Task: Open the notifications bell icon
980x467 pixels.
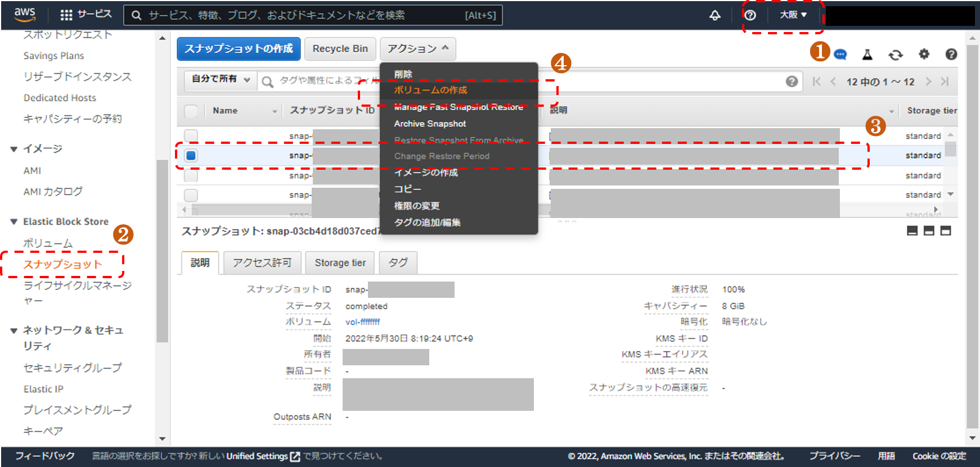Action: click(x=714, y=15)
